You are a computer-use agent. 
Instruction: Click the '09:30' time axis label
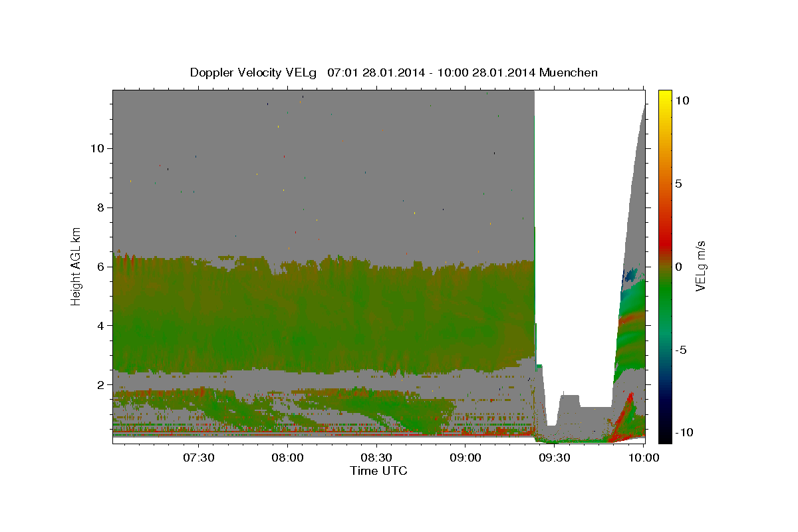tap(555, 458)
